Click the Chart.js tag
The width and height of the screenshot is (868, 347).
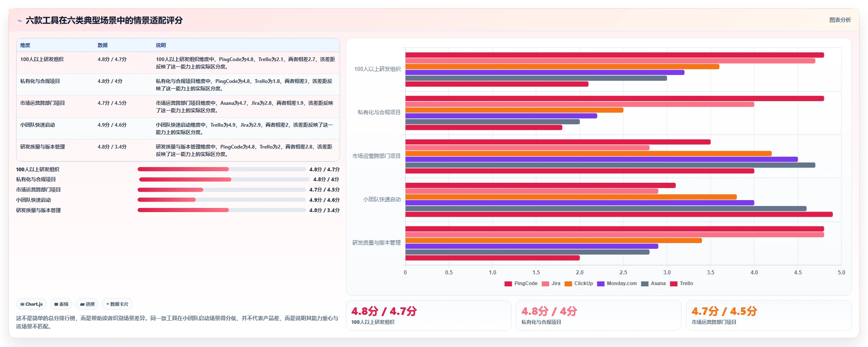point(31,304)
